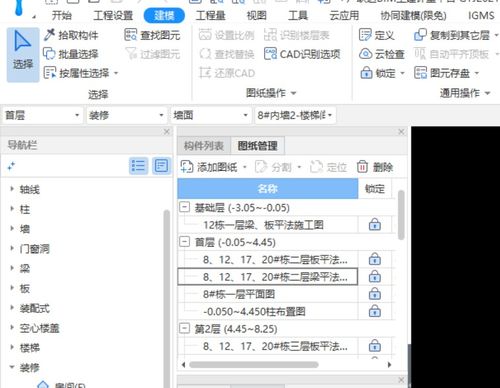Open the 工程量 ribbon tab
The width and height of the screenshot is (500, 388).
tap(210, 16)
